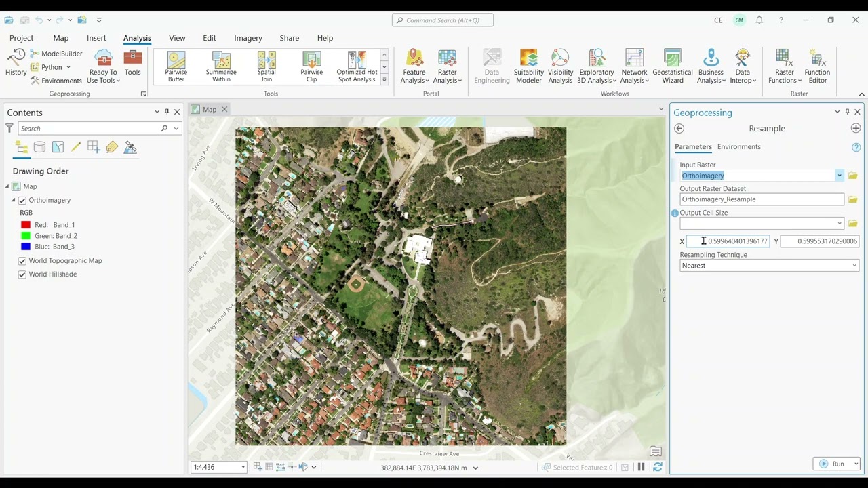Go back in Geoprocessing pane
Viewport: 868px width, 488px height.
tap(679, 129)
